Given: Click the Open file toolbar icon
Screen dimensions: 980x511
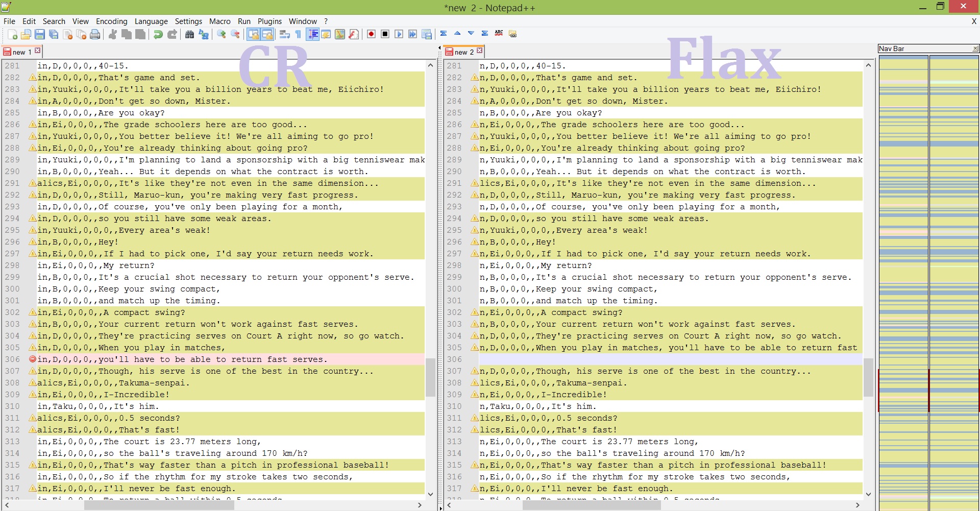Looking at the screenshot, I should pyautogui.click(x=26, y=34).
